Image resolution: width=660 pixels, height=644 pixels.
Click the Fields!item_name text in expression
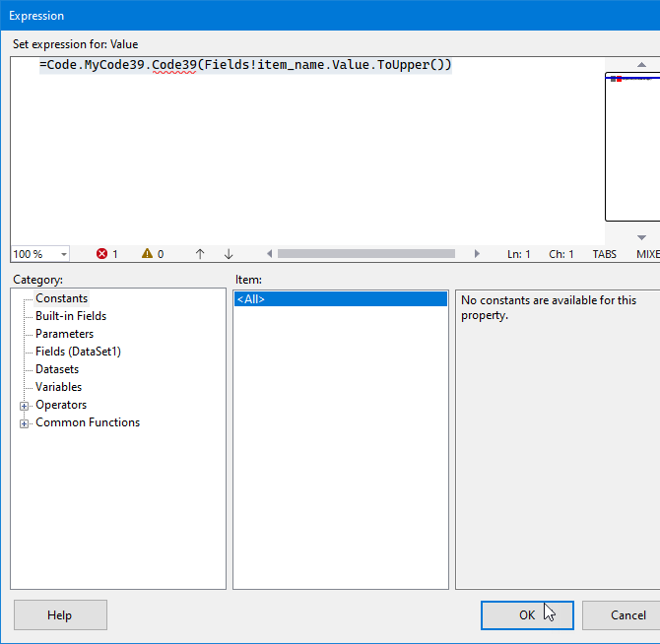point(264,65)
